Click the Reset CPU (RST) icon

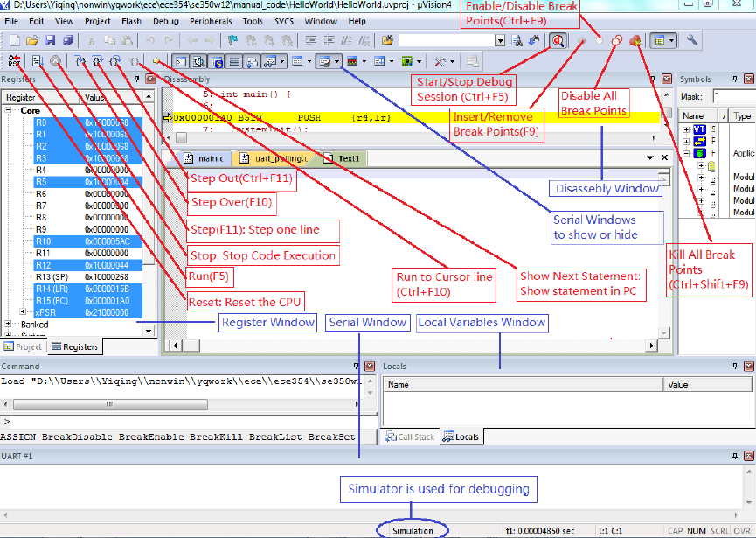point(14,61)
